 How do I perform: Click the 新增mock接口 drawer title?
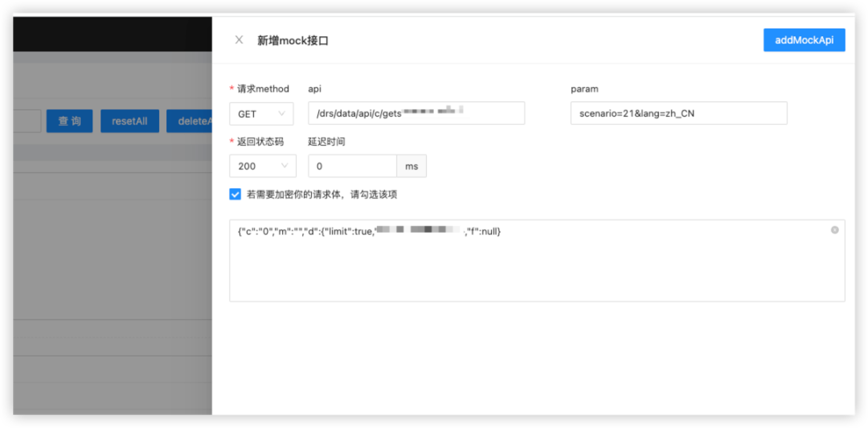click(x=293, y=40)
